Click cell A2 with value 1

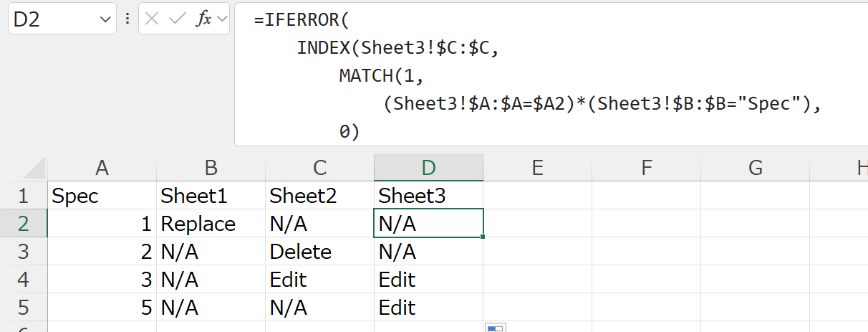pos(102,224)
